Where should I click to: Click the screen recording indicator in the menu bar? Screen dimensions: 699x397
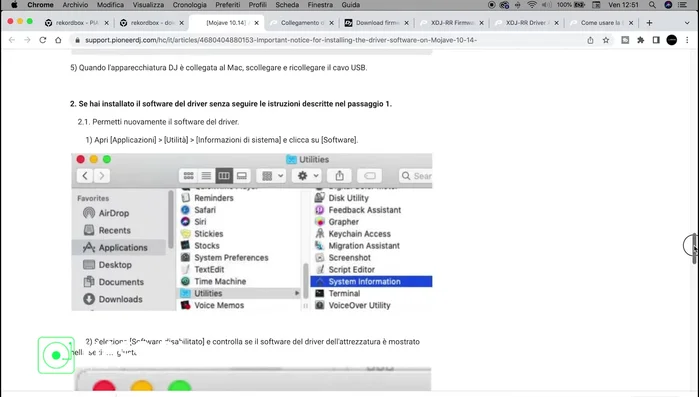[x=491, y=5]
